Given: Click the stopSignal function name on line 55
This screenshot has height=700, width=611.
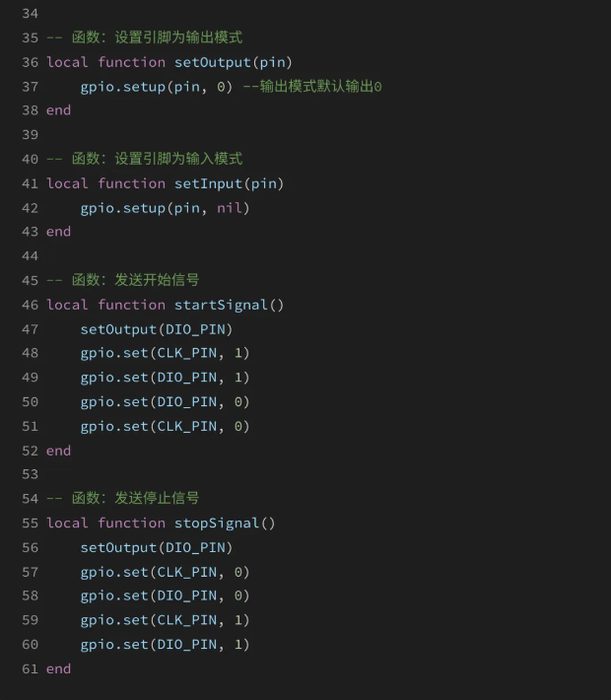Looking at the screenshot, I should (x=217, y=523).
